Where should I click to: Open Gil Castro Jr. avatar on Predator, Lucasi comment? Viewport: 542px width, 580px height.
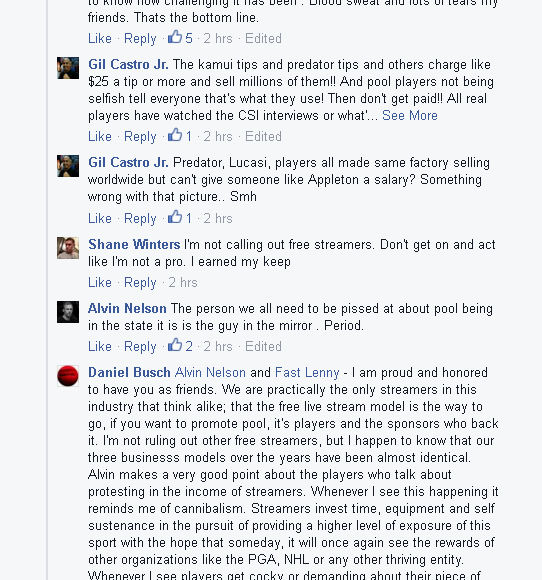(x=68, y=166)
